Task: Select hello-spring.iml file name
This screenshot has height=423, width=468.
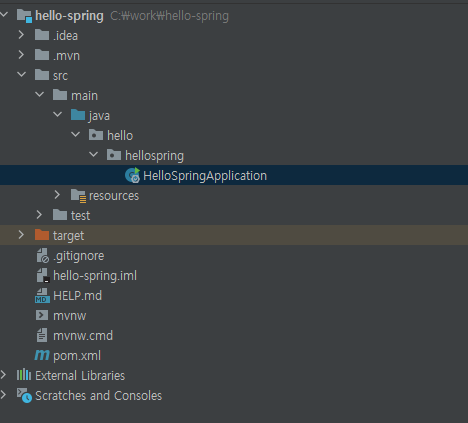Action: [95, 276]
